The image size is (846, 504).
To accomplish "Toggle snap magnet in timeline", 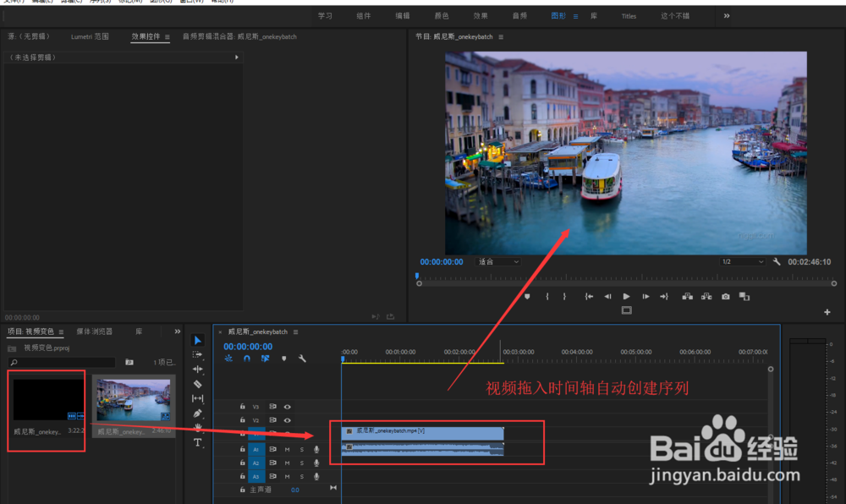I will 247,359.
